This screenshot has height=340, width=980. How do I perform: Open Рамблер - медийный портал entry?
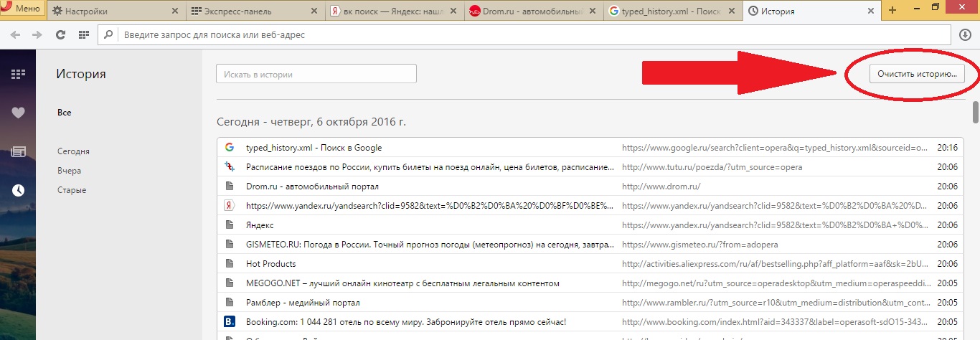point(303,303)
